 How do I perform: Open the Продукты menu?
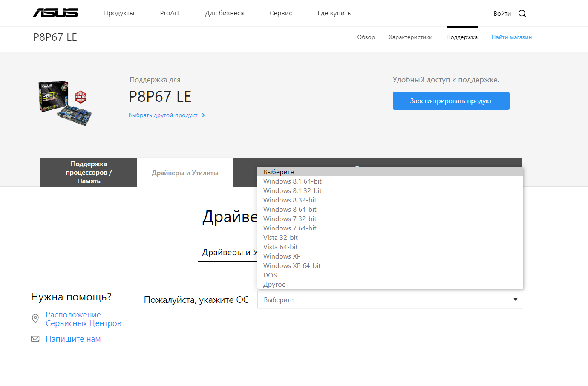pos(119,13)
